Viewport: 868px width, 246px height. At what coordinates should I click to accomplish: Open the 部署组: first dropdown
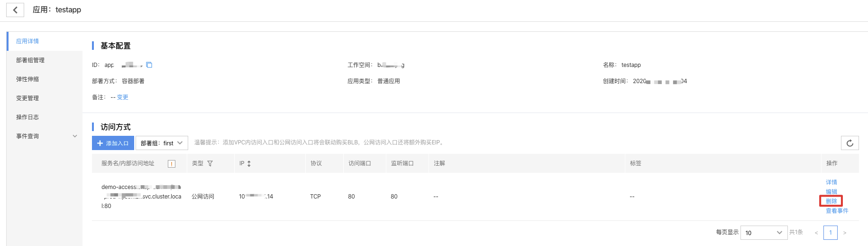(162, 143)
